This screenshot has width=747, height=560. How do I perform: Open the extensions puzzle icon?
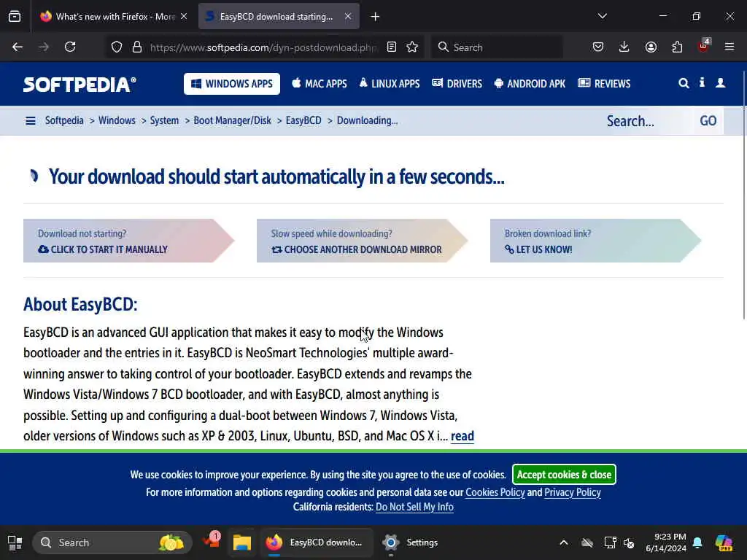677,47
